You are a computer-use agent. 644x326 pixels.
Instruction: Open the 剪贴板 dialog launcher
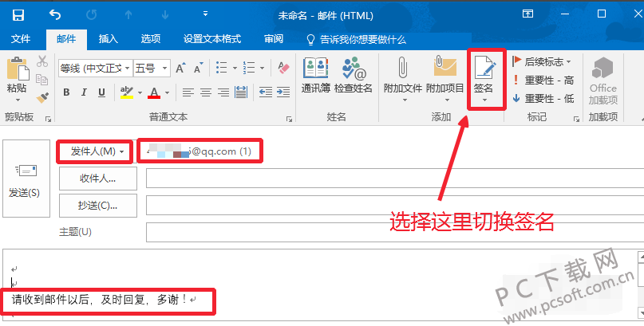[49, 119]
